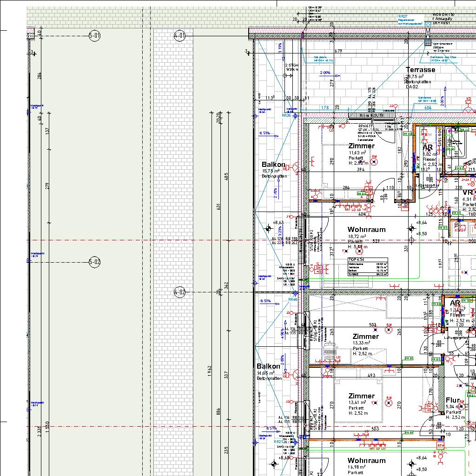
Task: Click the KD symbol on the Terrasse
Action: click(469, 99)
